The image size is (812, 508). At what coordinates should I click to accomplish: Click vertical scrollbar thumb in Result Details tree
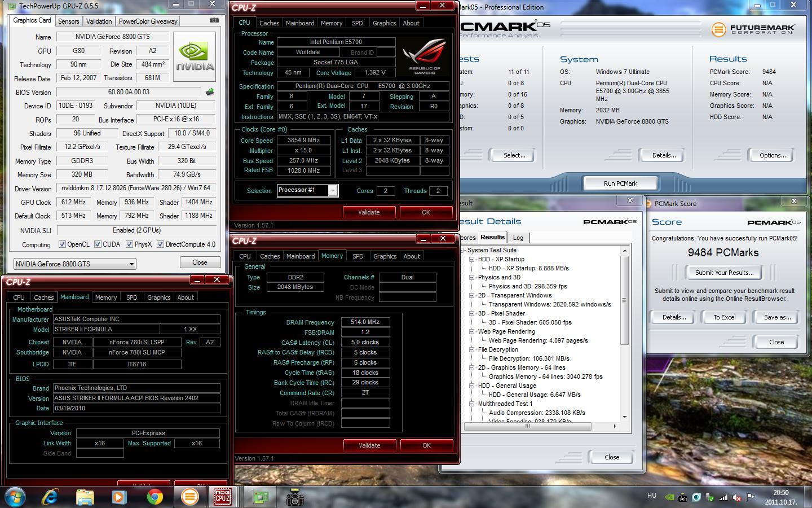pos(624,300)
